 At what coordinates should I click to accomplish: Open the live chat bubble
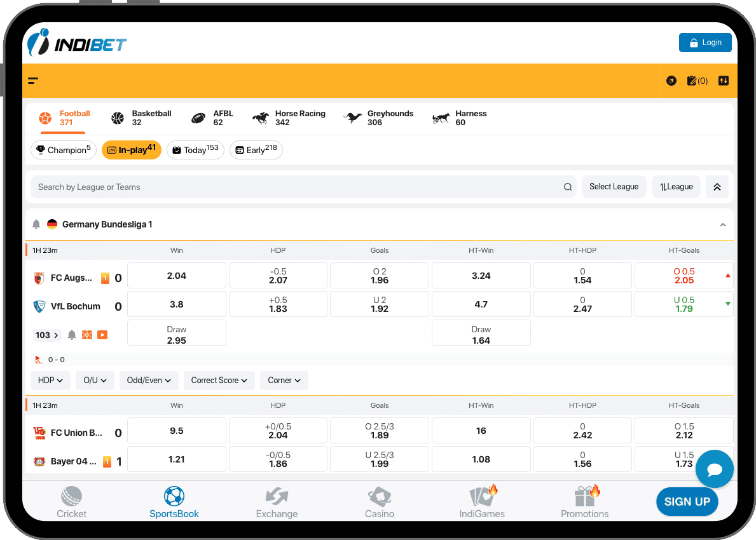pos(714,469)
